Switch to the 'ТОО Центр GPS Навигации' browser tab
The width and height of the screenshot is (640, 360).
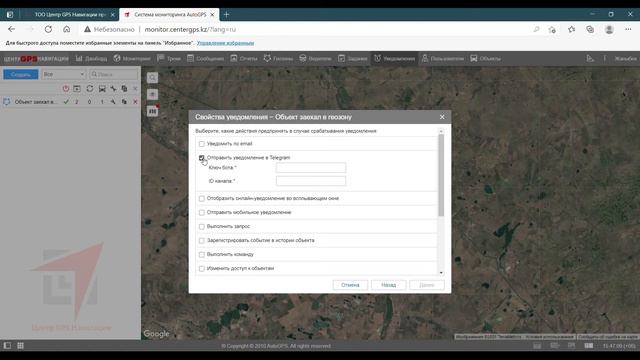coord(69,15)
